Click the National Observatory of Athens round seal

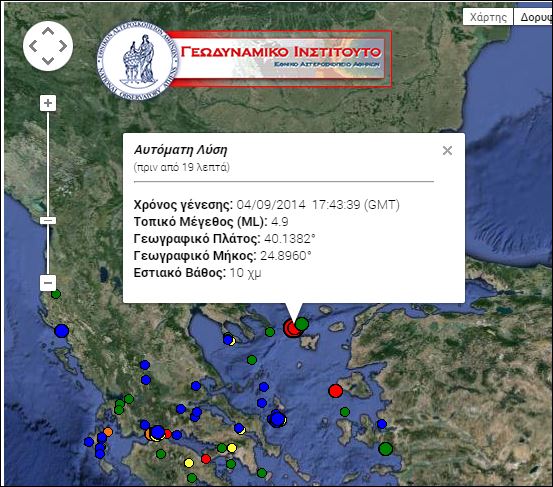(138, 61)
